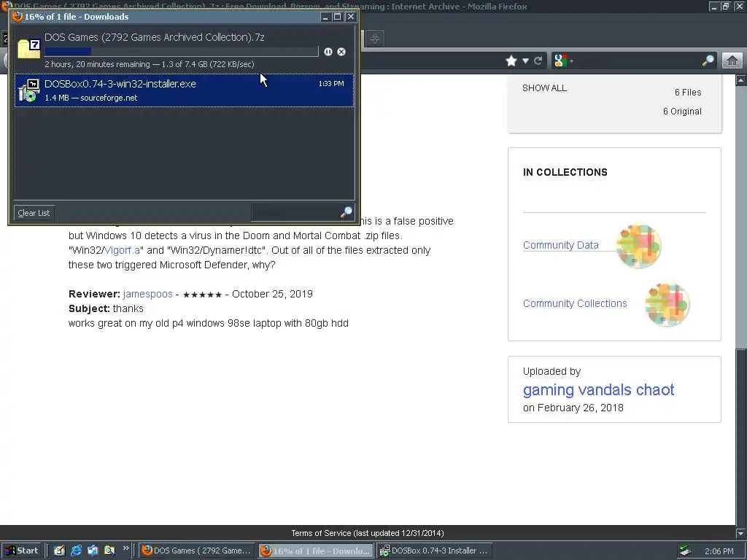This screenshot has width=747, height=560.
Task: Reload the current page
Action: pyautogui.click(x=538, y=61)
